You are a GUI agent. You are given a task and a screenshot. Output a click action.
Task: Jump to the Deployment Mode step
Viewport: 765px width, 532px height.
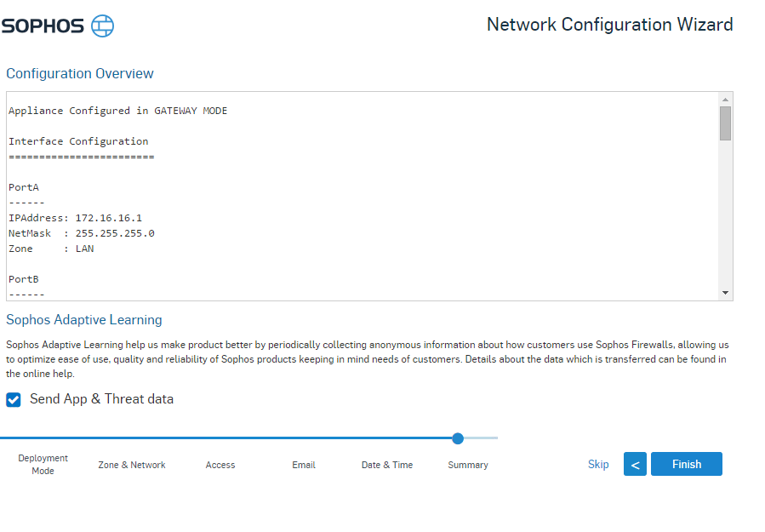(43, 465)
